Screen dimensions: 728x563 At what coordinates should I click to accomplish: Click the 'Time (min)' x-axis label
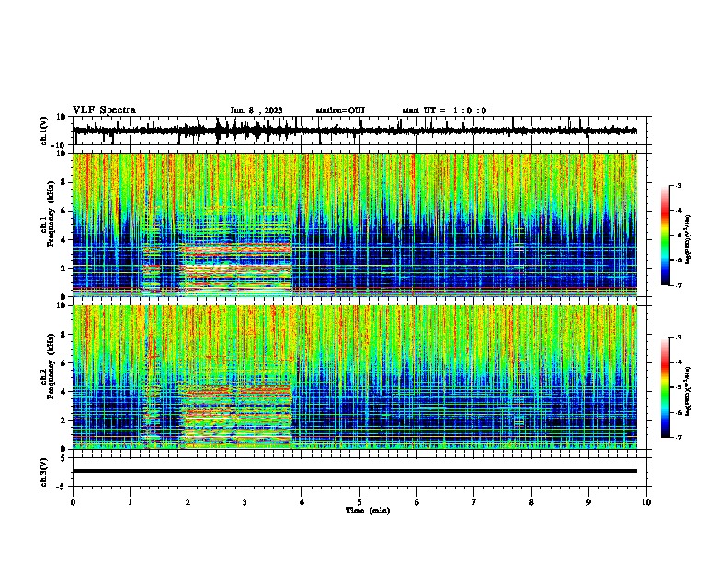click(x=368, y=511)
